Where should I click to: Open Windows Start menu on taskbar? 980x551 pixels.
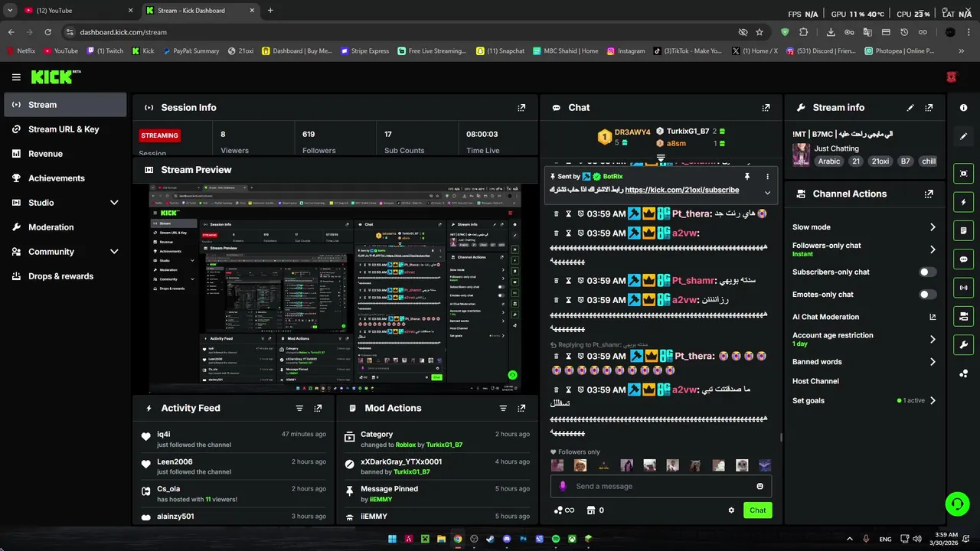tap(392, 539)
